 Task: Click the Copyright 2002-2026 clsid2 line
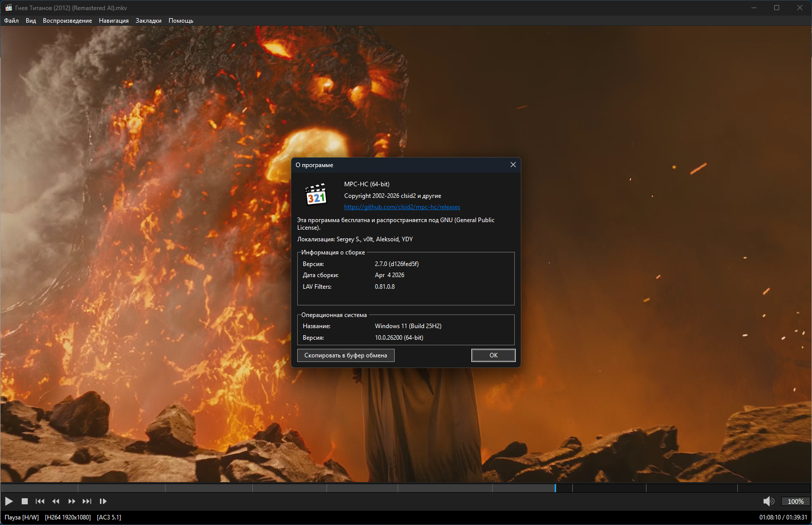(x=393, y=196)
